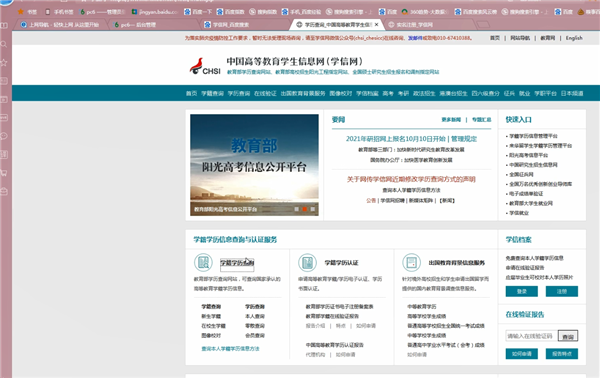Select 在线验证 in the teal navigation bar
Image resolution: width=600 pixels, height=378 pixels.
point(265,93)
